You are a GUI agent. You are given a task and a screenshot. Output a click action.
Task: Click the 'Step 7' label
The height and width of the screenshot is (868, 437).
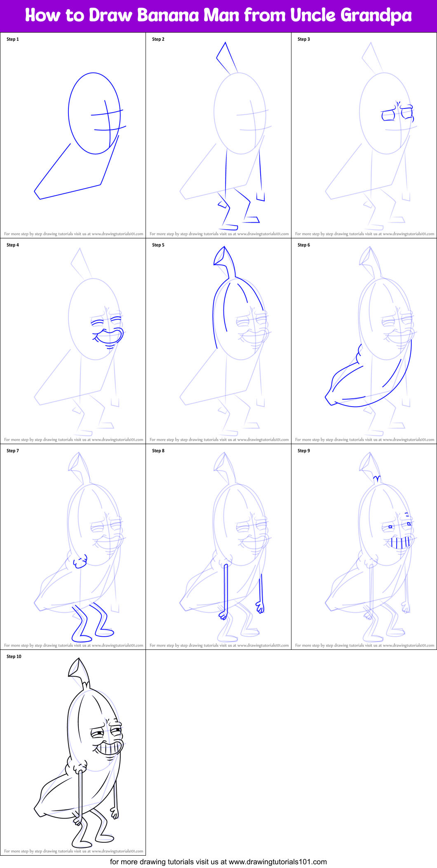(x=13, y=451)
